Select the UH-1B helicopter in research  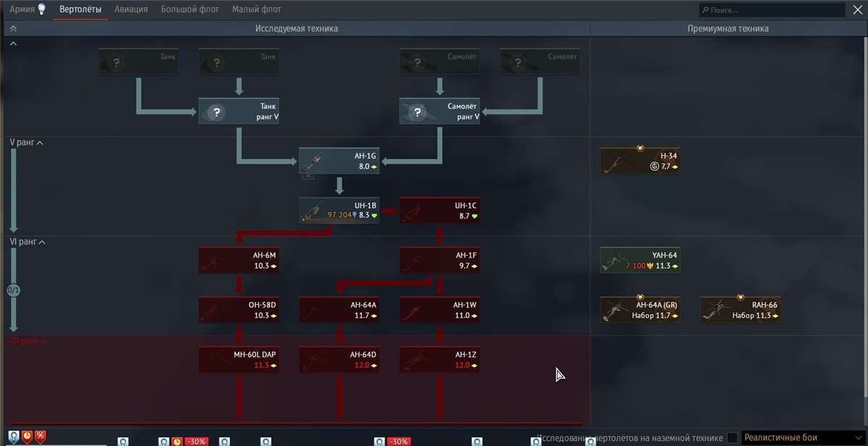[x=339, y=209]
